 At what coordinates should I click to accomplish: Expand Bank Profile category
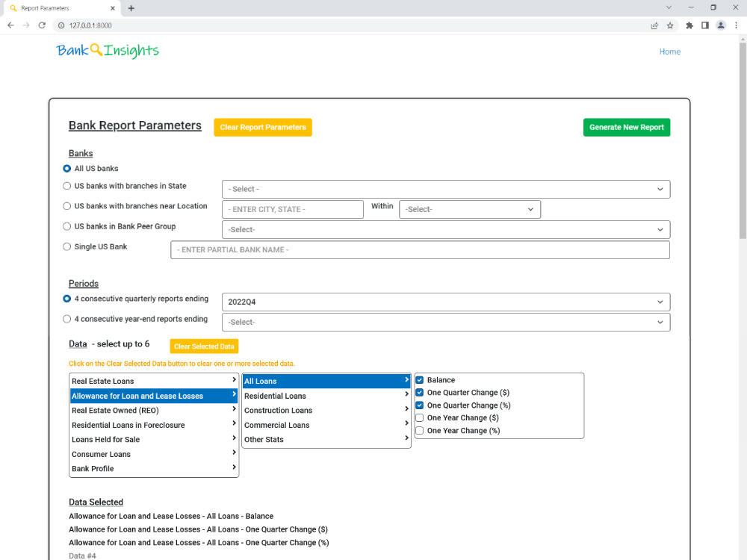[154, 469]
